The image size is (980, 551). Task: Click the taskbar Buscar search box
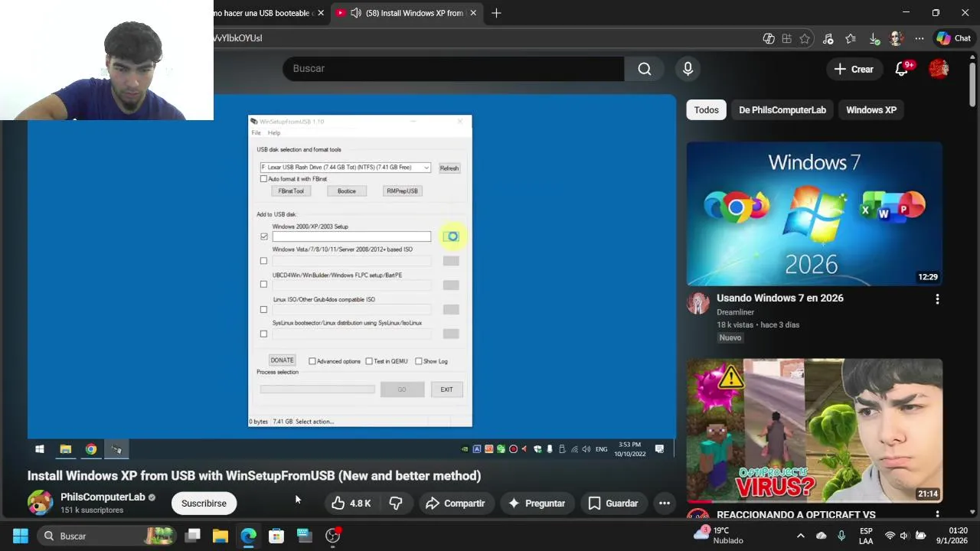pos(106,536)
